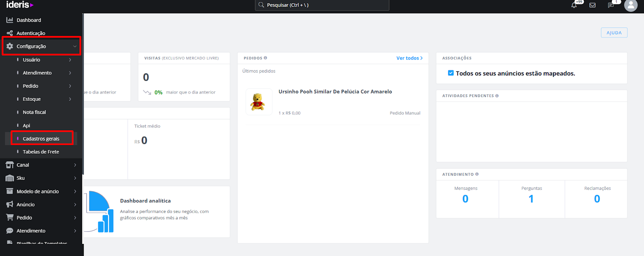Expand the Atendimento submenu arrow under Configuração

click(70, 73)
